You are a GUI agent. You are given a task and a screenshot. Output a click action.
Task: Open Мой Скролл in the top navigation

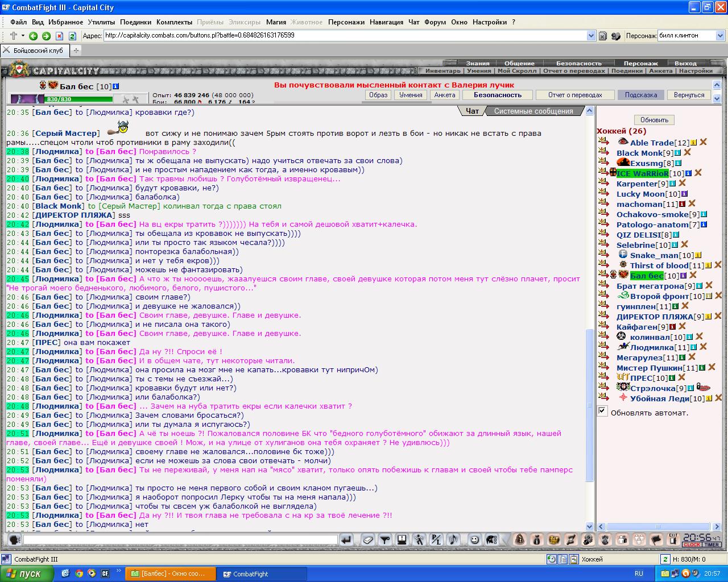516,71
